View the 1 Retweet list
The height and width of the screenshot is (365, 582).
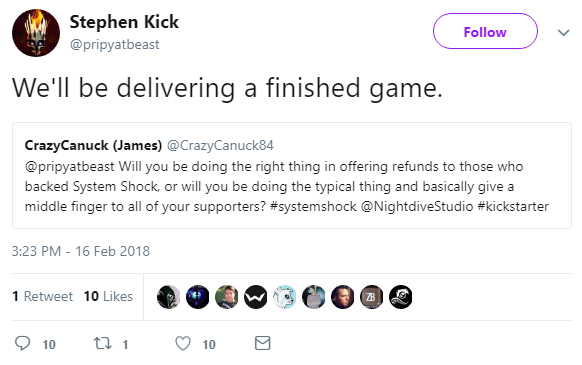42,296
